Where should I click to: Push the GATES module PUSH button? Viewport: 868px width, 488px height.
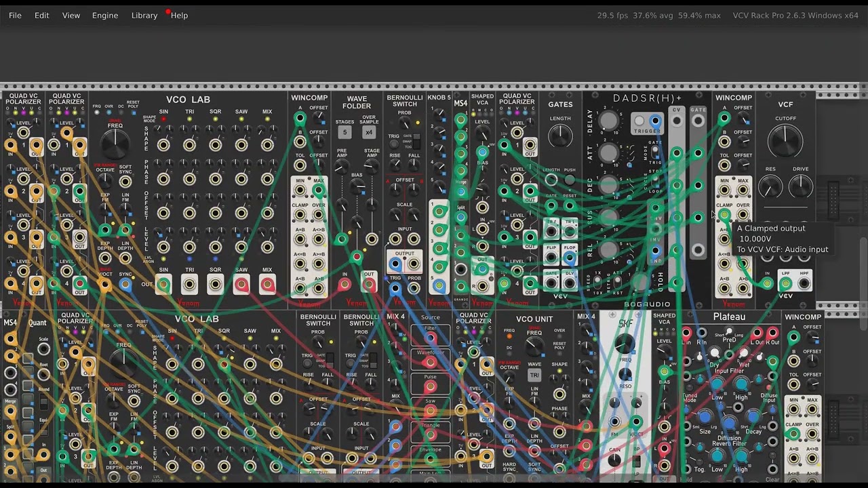[570, 180]
